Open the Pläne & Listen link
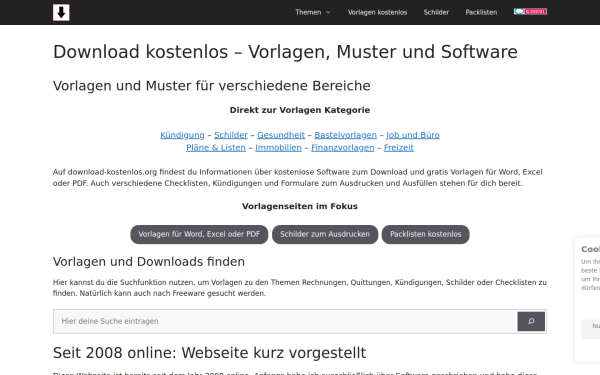 point(216,148)
